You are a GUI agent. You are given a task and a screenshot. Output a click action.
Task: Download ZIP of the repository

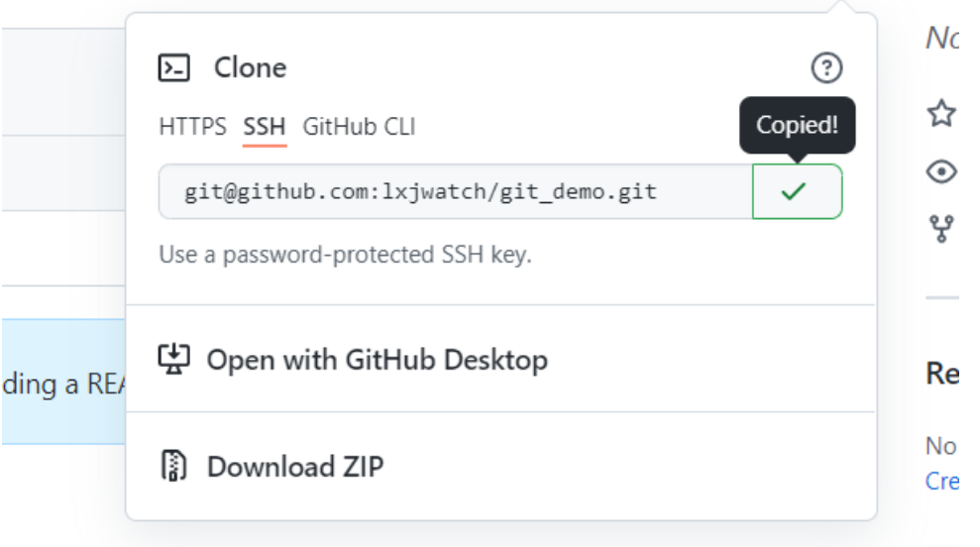click(x=294, y=466)
